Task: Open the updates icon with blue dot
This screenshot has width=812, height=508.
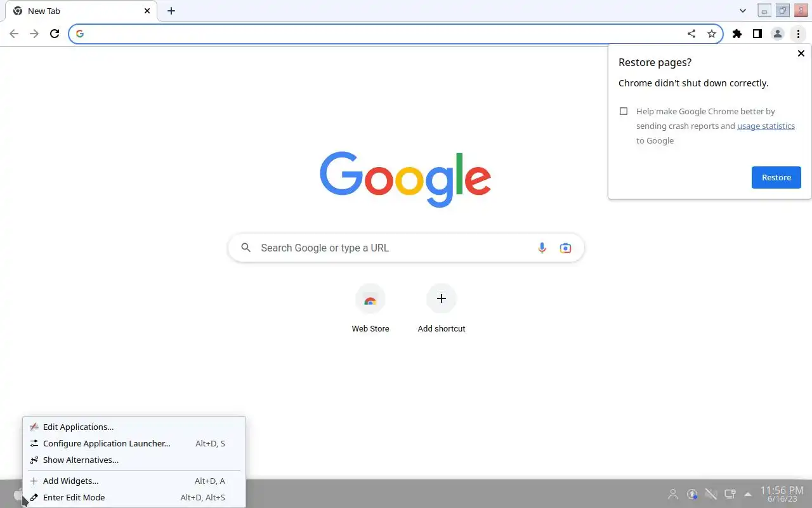Action: coord(692,494)
